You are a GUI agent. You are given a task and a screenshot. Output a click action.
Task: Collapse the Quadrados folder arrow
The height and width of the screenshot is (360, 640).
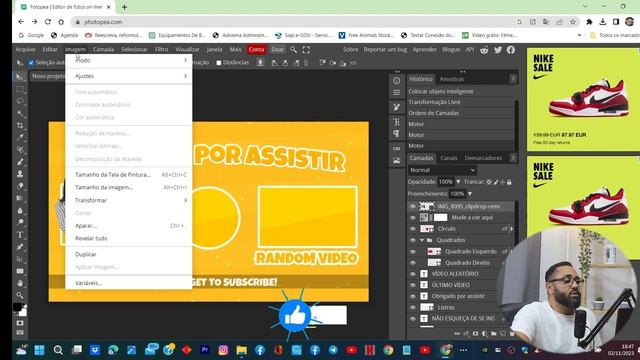[x=422, y=240]
